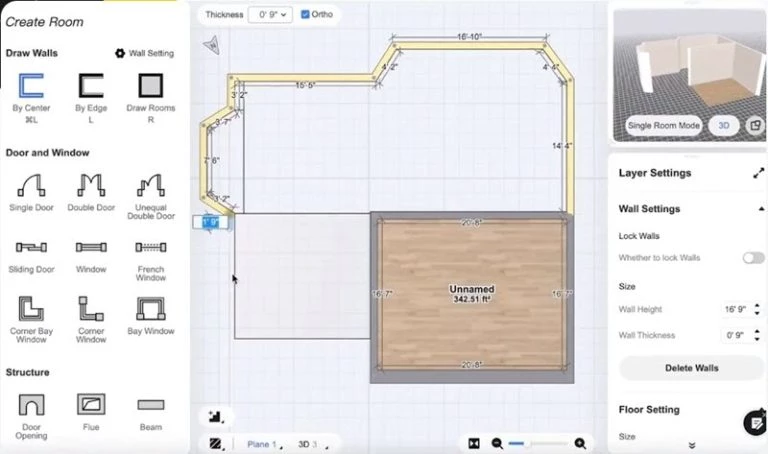
Task: Collapse the Wall Settings section
Action: [x=761, y=209]
